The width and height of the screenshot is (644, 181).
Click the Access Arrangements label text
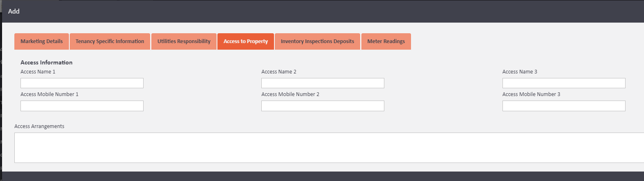39,126
